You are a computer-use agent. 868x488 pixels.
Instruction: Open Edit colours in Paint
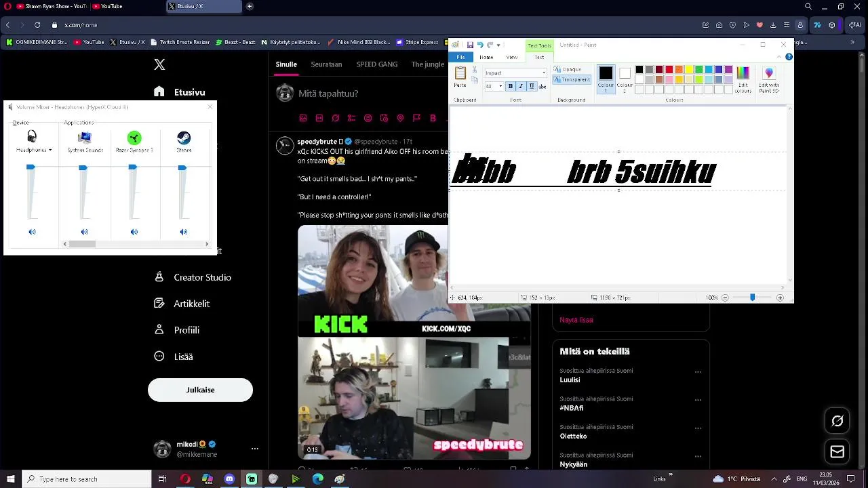[743, 79]
